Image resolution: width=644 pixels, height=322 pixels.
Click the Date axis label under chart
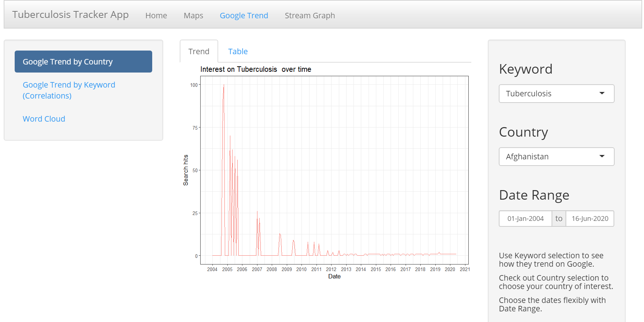click(334, 276)
